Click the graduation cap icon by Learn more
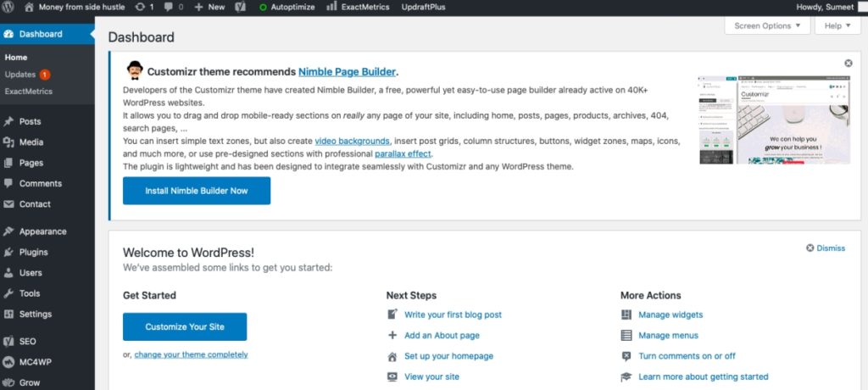The width and height of the screenshot is (868, 390). pyautogui.click(x=626, y=376)
